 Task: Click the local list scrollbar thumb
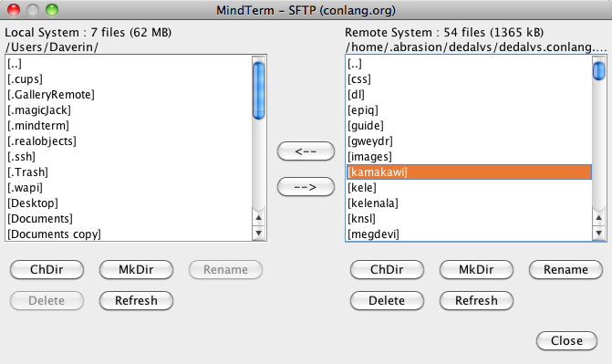point(258,90)
